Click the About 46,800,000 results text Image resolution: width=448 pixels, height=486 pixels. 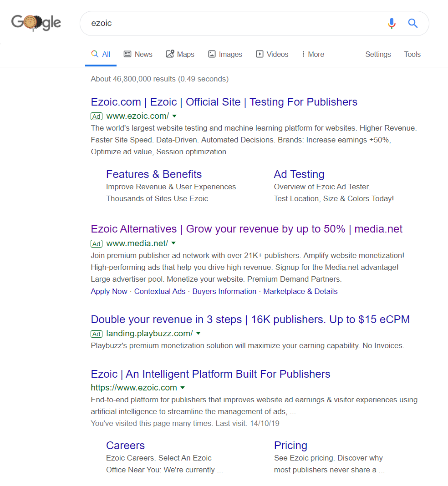(x=160, y=79)
